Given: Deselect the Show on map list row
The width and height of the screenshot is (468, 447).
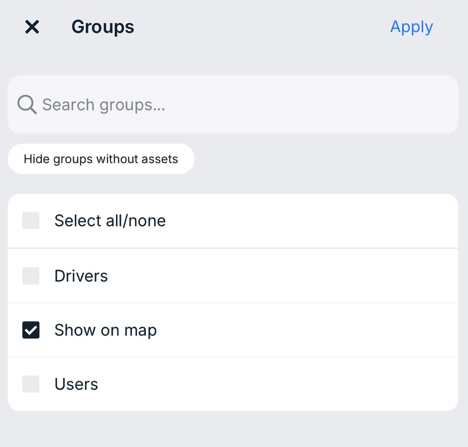Looking at the screenshot, I should click(x=233, y=330).
